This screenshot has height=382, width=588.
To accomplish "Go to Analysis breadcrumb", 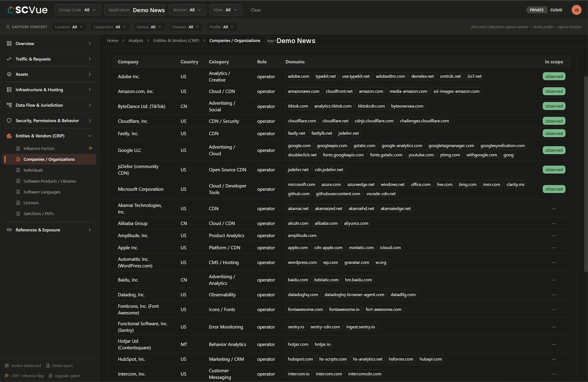I will (x=136, y=40).
